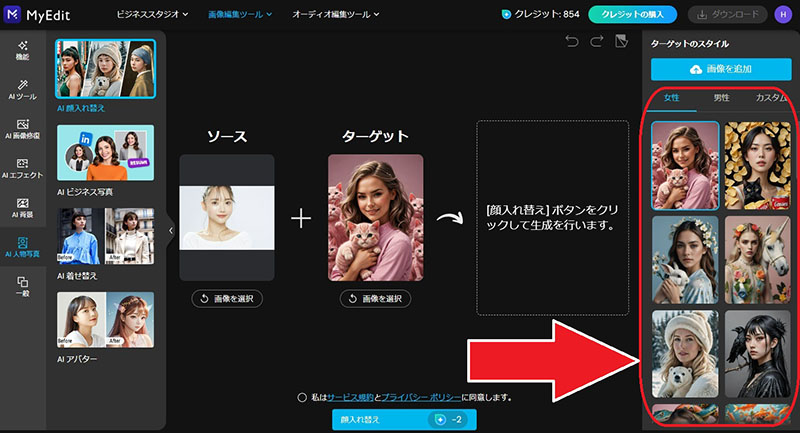The height and width of the screenshot is (433, 800).
Task: Select style: woman holding pink cat
Action: pyautogui.click(x=685, y=166)
